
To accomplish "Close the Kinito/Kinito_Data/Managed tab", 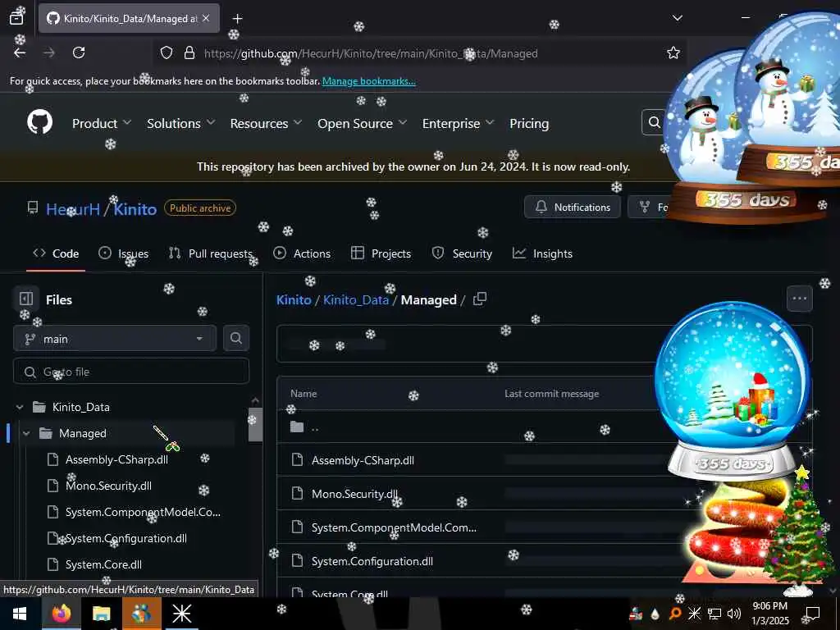I will [206, 18].
